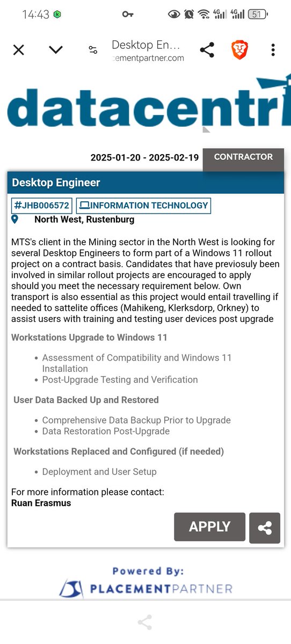
Task: Tap the placementpartner.com URL text
Action: click(x=149, y=58)
